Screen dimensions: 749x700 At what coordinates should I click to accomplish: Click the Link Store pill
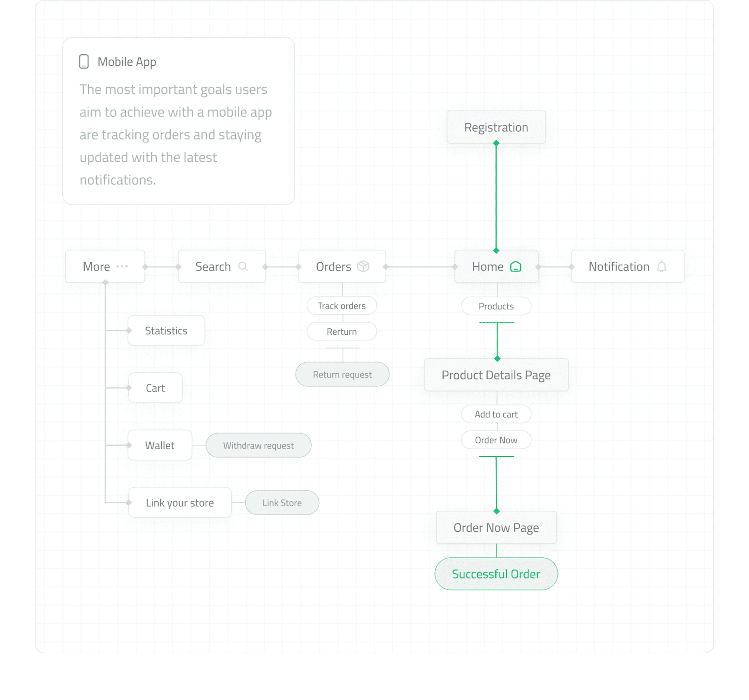tap(282, 503)
